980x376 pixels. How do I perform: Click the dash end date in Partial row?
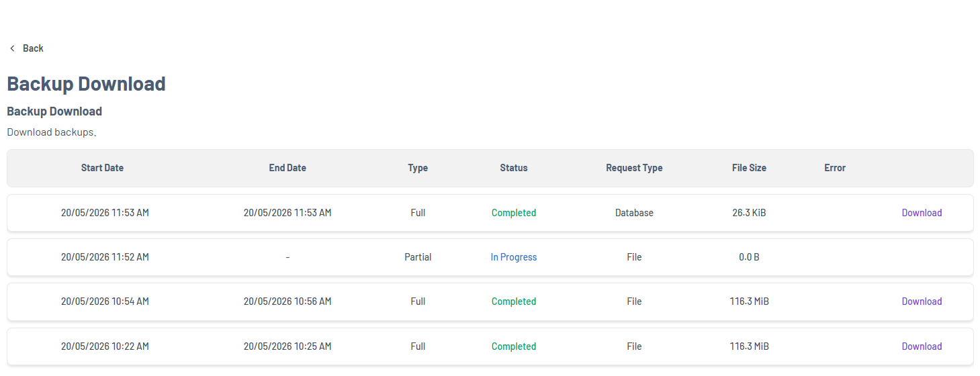[x=287, y=257]
